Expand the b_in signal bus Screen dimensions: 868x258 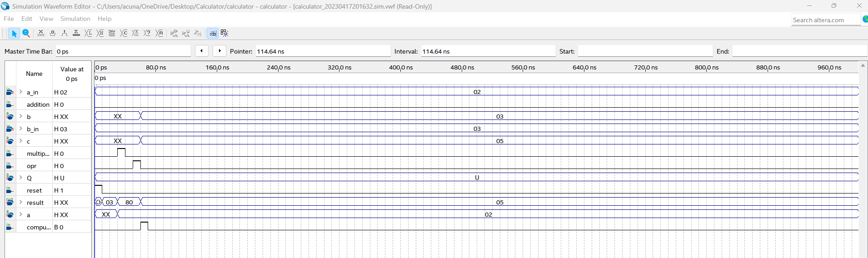[21, 129]
